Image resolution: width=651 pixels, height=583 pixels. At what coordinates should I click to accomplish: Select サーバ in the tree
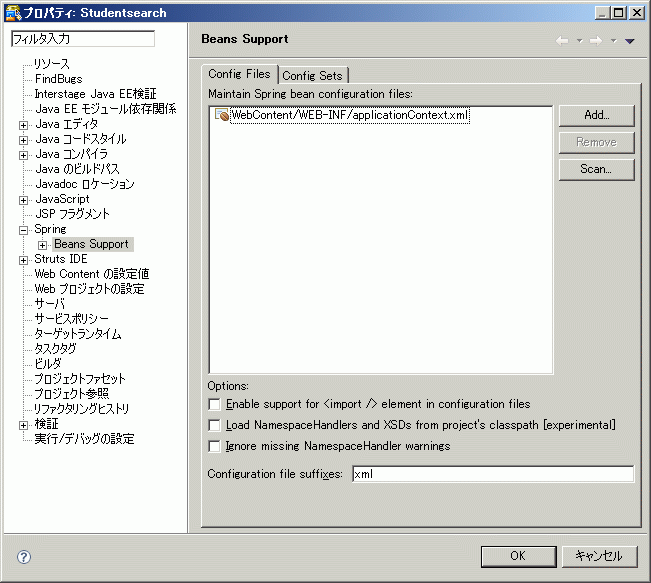[x=50, y=304]
